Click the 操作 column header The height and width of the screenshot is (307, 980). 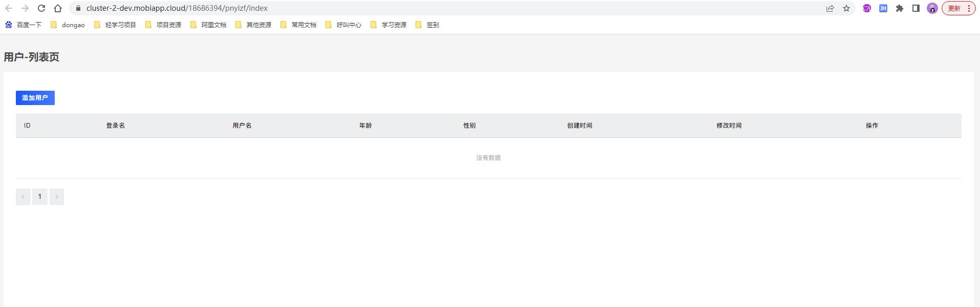[x=872, y=126]
